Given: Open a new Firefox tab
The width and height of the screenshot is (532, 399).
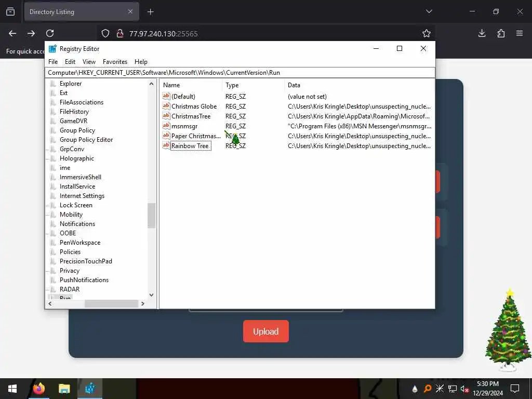Looking at the screenshot, I should 150,12.
